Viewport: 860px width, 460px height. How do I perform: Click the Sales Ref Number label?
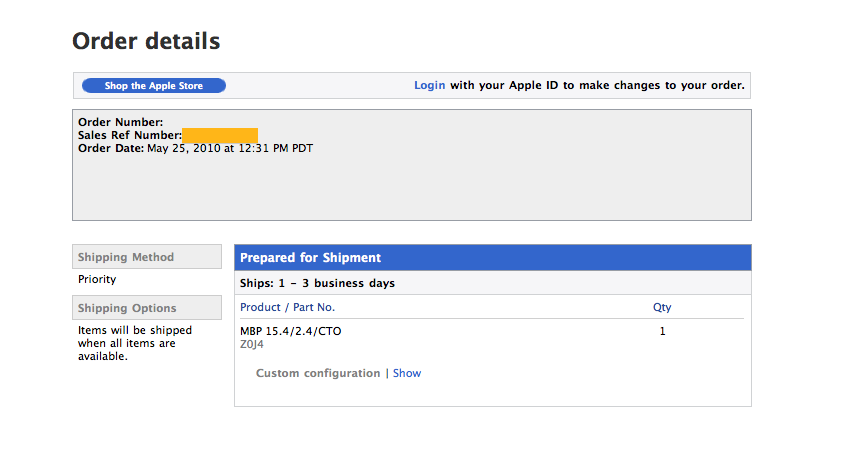tap(129, 135)
